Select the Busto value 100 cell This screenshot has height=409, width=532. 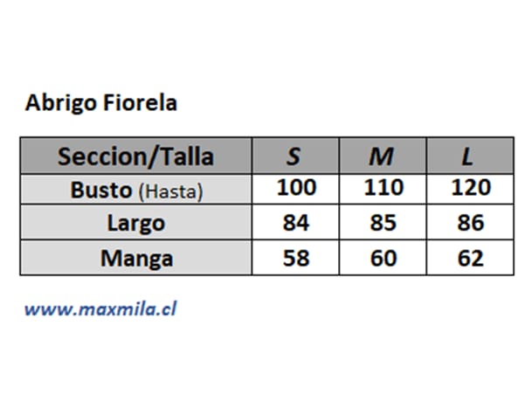(x=295, y=190)
